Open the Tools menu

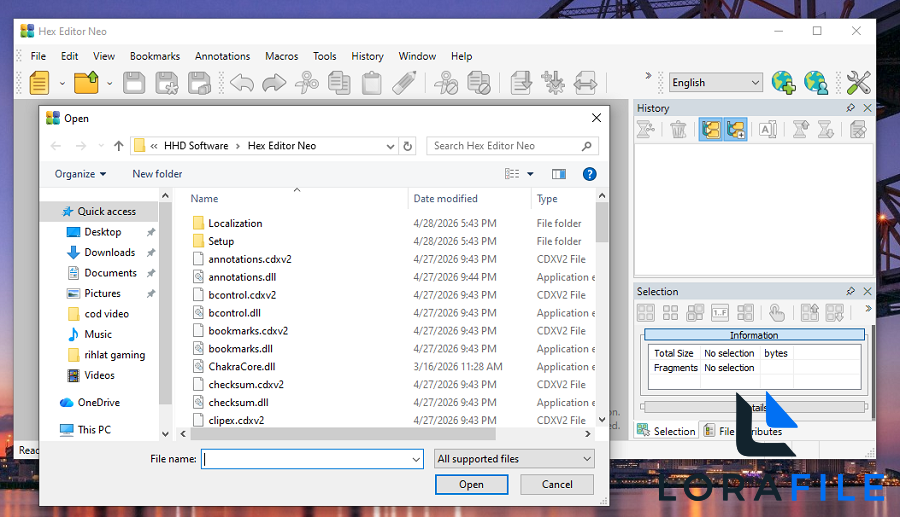325,56
